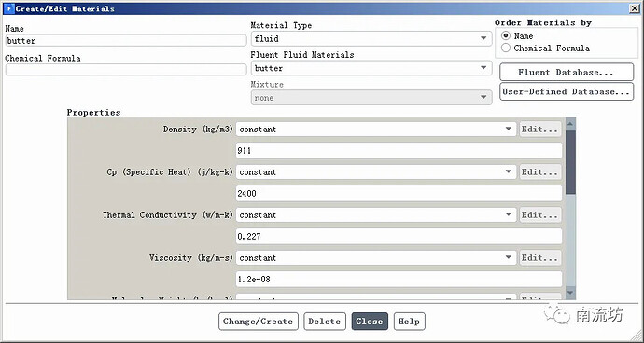644x343 pixels.
Task: Click the Edit button for Cp Specific Heat
Action: pos(540,171)
